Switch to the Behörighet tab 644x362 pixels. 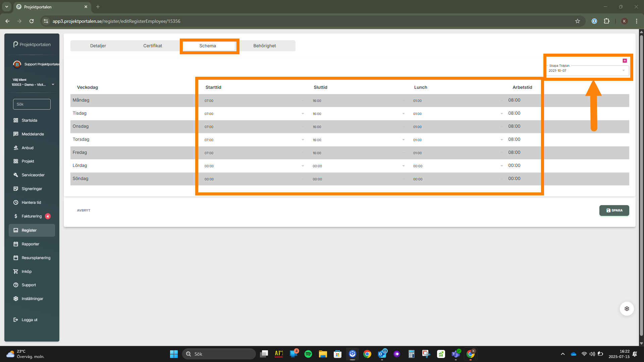[264, 46]
